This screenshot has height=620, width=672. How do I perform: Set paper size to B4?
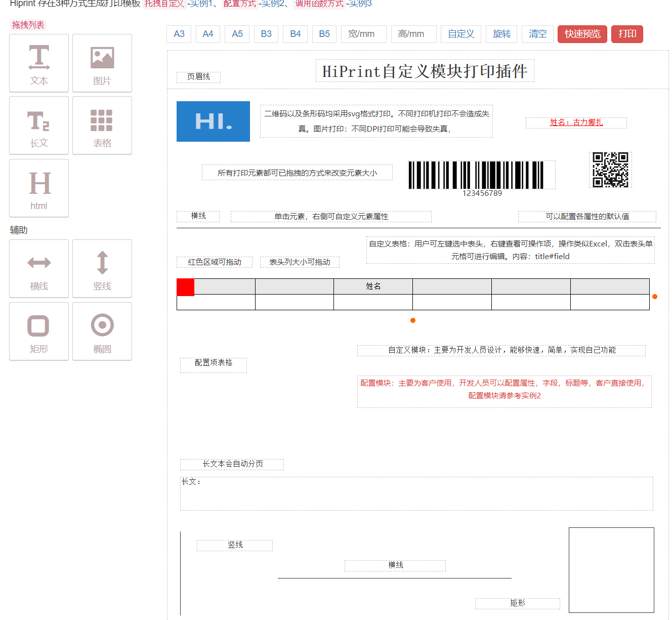(296, 34)
